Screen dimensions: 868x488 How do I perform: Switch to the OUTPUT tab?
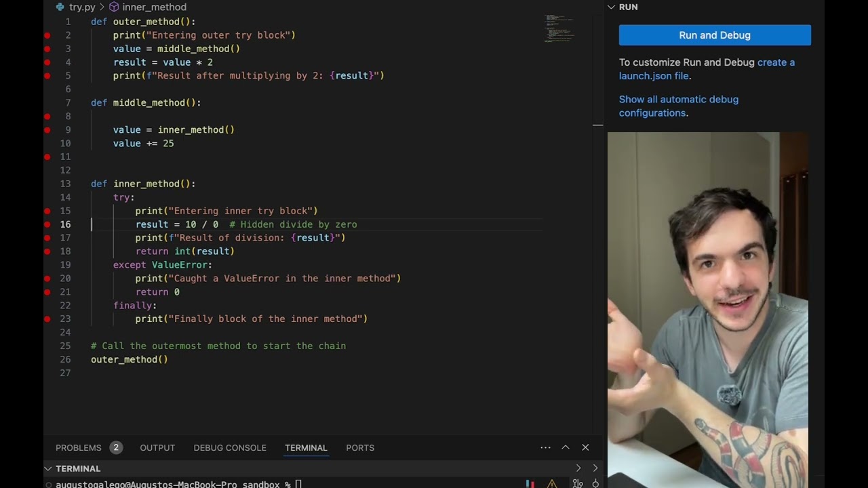157,447
